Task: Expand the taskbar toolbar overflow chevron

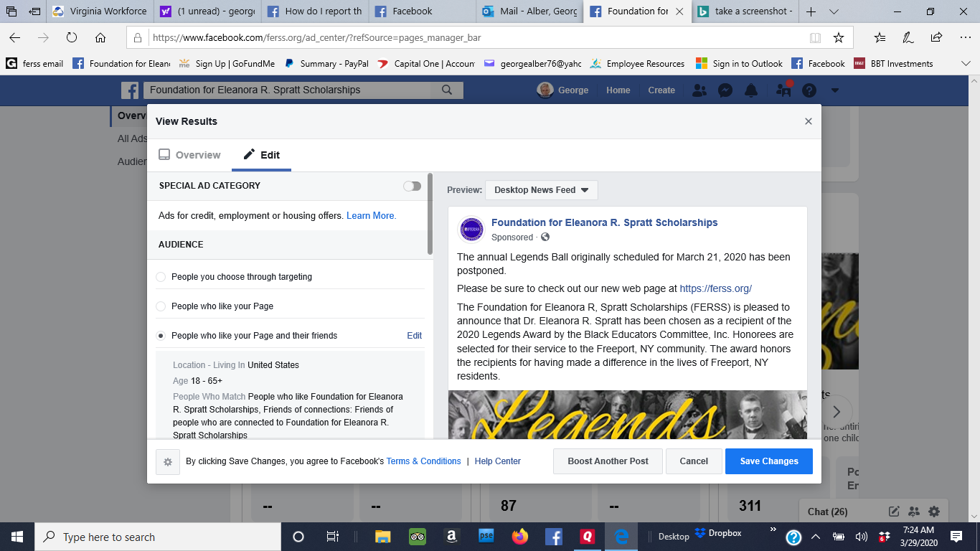Action: (773, 530)
